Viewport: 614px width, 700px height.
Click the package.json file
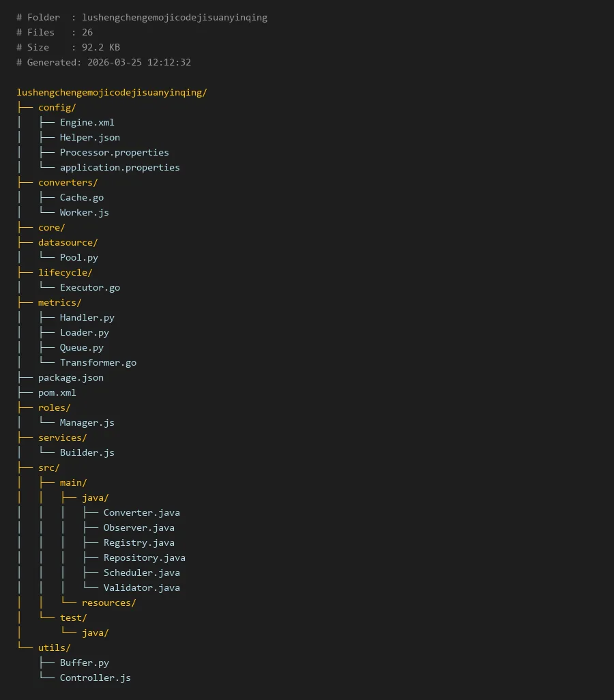coord(70,377)
